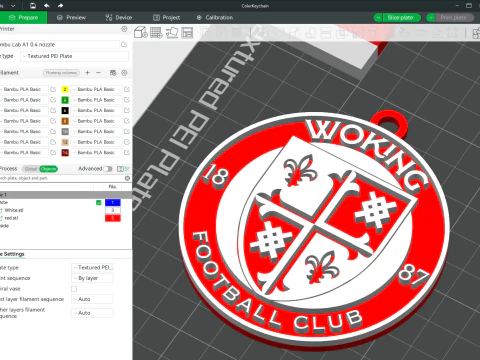Screen dimensions: 480x360
Task: Click the black filament 6 color swatch
Action: click(x=65, y=110)
